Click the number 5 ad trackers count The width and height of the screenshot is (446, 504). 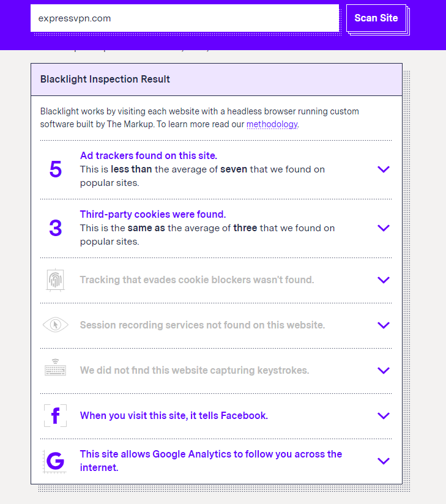click(55, 169)
